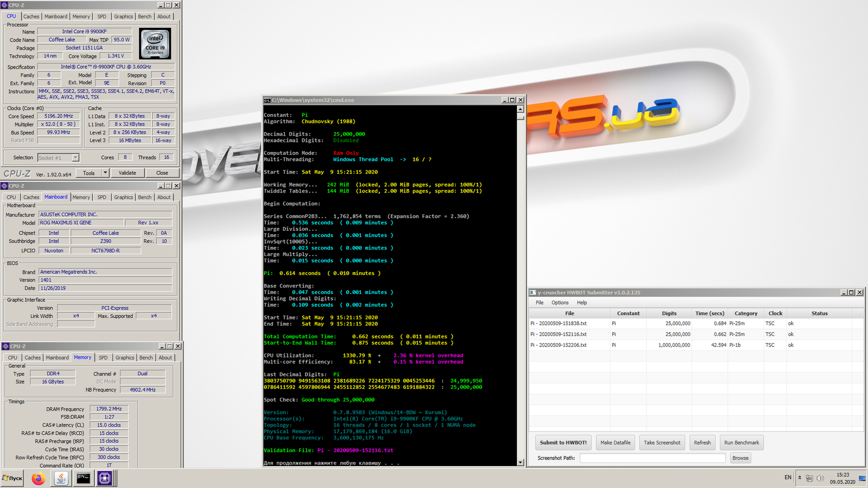Open the Graphics tab in the top CPU-Z window
This screenshot has width=868, height=488.
click(123, 16)
